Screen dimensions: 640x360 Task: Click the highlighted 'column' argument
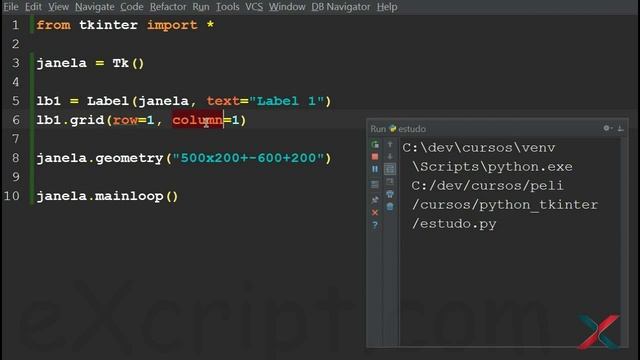coord(198,120)
